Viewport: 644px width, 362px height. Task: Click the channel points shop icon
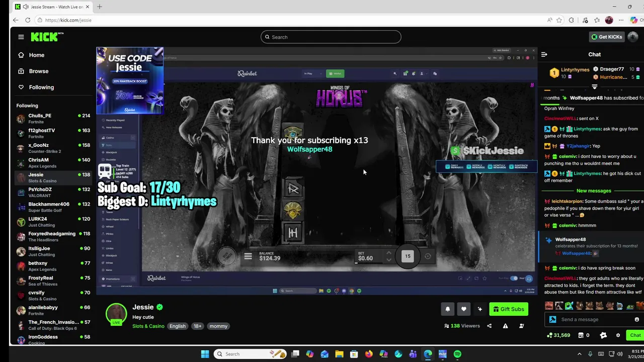click(x=581, y=335)
